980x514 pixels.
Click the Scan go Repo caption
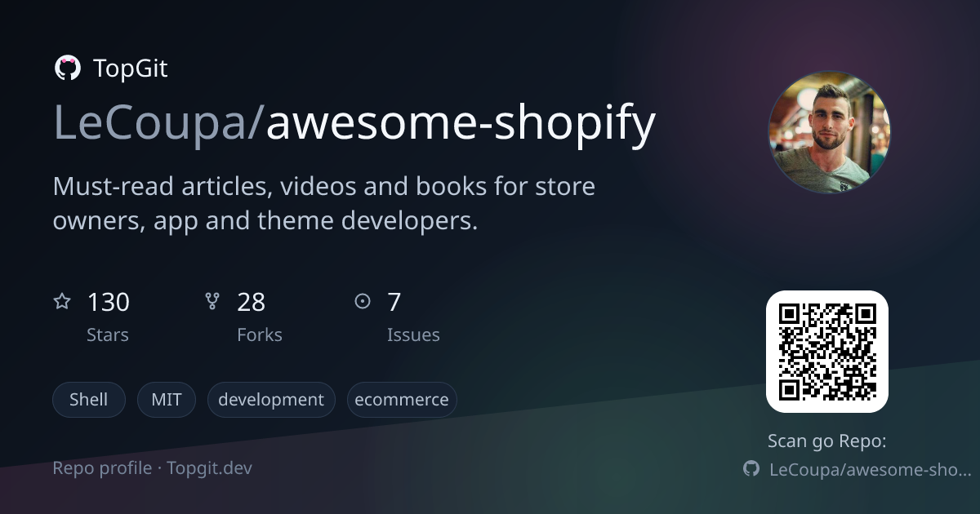[x=827, y=441]
